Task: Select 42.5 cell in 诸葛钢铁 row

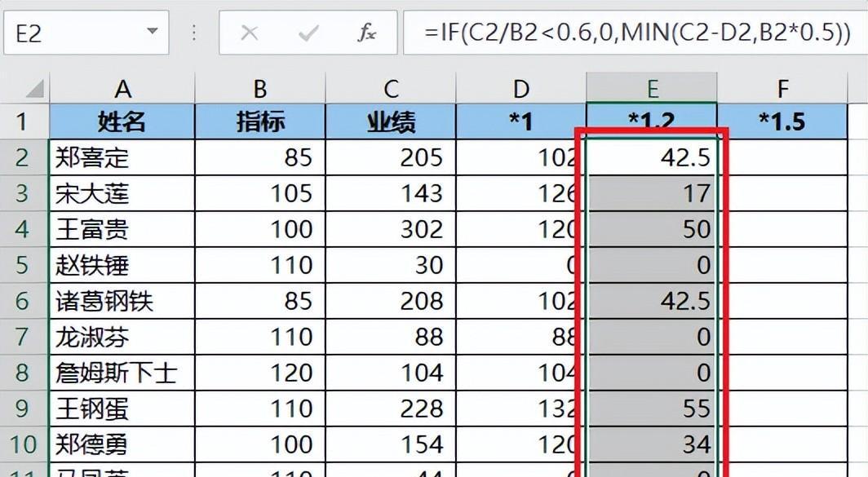Action: click(x=652, y=301)
